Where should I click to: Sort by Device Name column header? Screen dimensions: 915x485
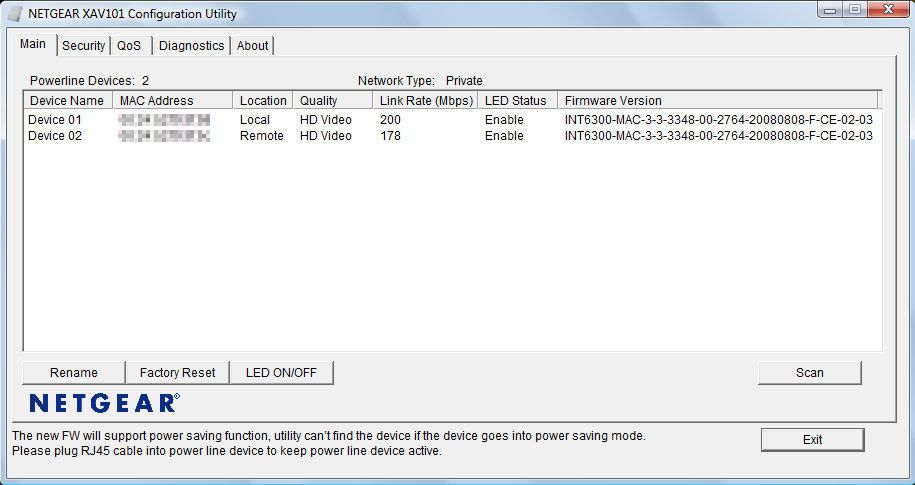coord(66,101)
